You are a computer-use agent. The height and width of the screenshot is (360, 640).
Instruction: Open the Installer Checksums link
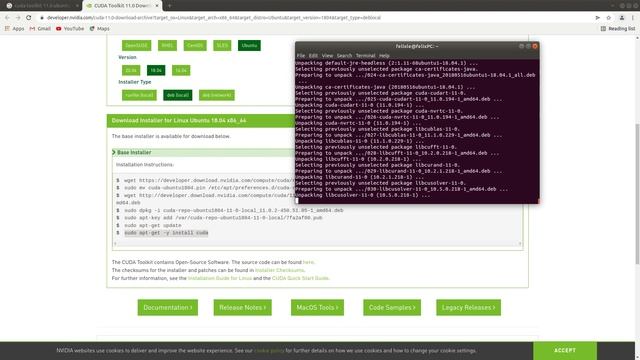point(280,270)
